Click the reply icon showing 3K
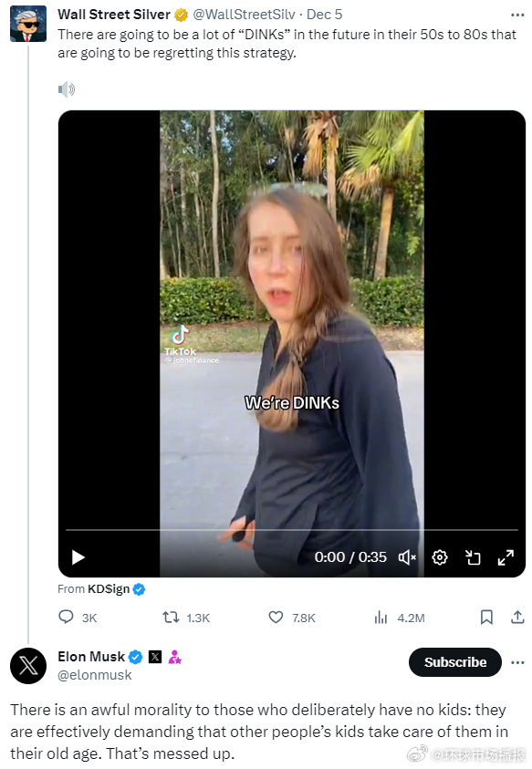Screen dimensions: 532x769 (66, 617)
